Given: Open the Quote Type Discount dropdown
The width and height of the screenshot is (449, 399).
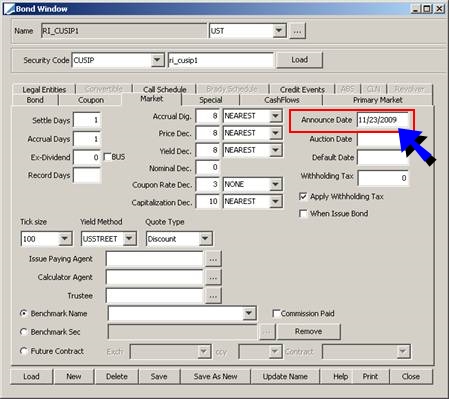Looking at the screenshot, I should point(205,239).
